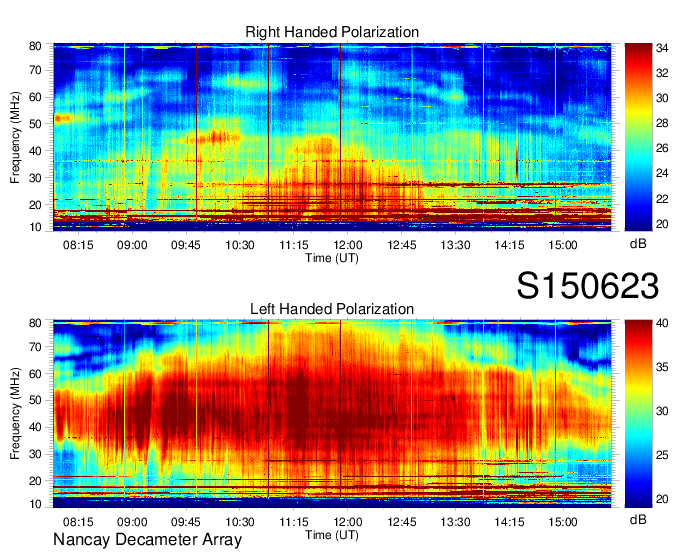This screenshot has width=680, height=552.
Task: Click 40 MHz tick on Right Handed frequency axis
Action: 35,151
